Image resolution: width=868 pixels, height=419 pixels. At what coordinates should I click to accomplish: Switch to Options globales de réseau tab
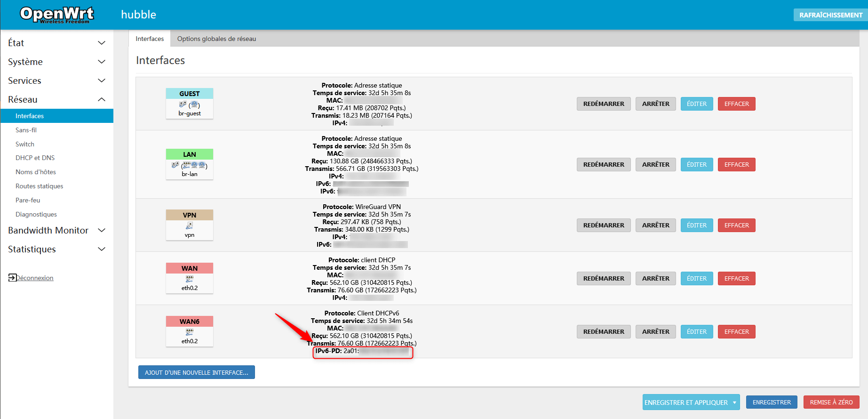tap(216, 39)
